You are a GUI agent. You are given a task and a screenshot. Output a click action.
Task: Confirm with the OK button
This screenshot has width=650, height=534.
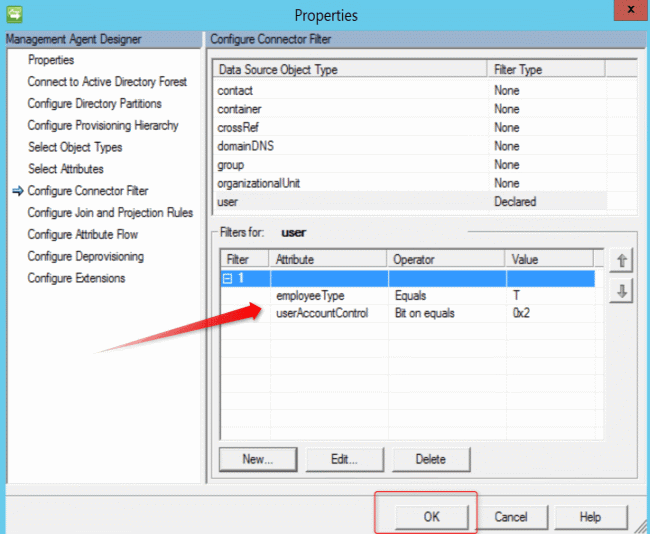[x=431, y=517]
